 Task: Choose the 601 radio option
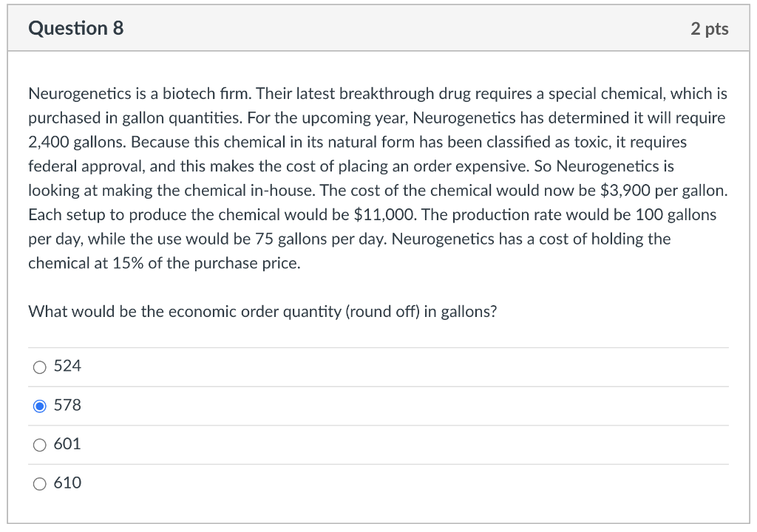point(40,445)
